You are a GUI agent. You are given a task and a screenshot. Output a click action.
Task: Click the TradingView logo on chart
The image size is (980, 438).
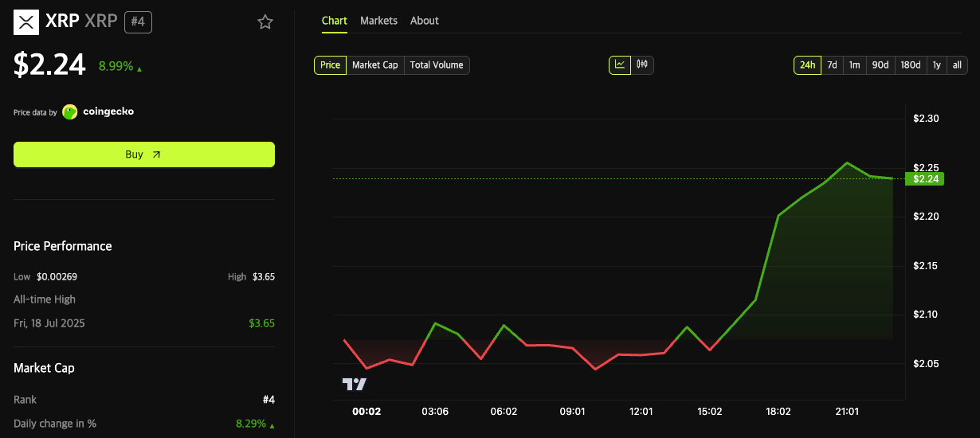[355, 384]
